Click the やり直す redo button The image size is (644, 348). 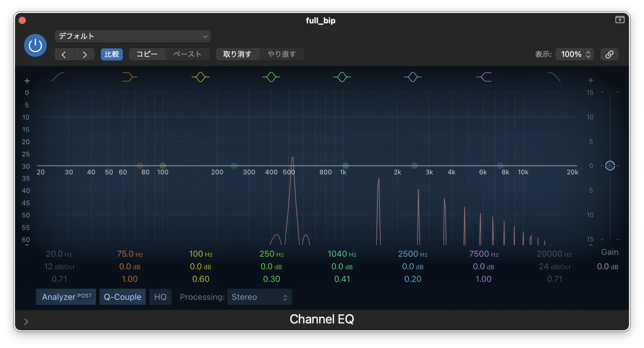(x=282, y=54)
